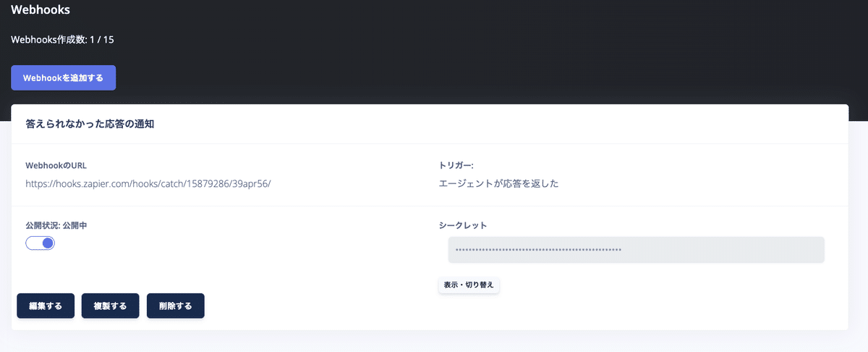Select the hooks.zapier.com webhook URL text
868x352 pixels.
pos(148,184)
